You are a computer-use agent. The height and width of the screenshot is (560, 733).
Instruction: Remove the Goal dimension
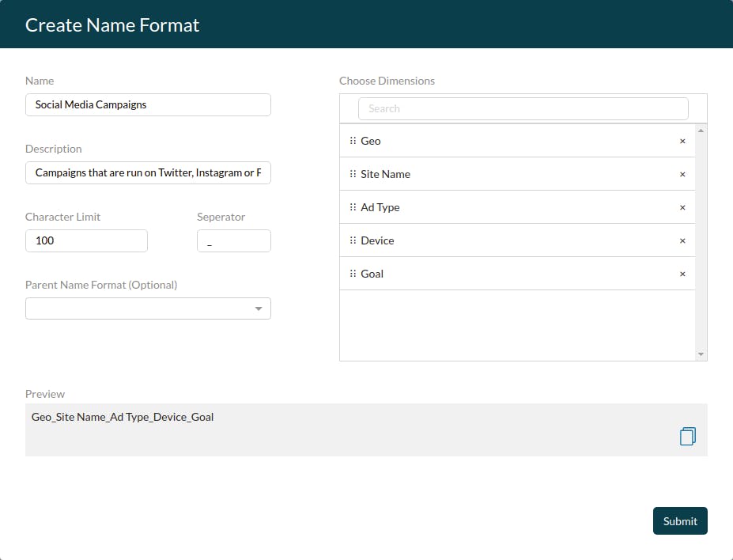682,274
